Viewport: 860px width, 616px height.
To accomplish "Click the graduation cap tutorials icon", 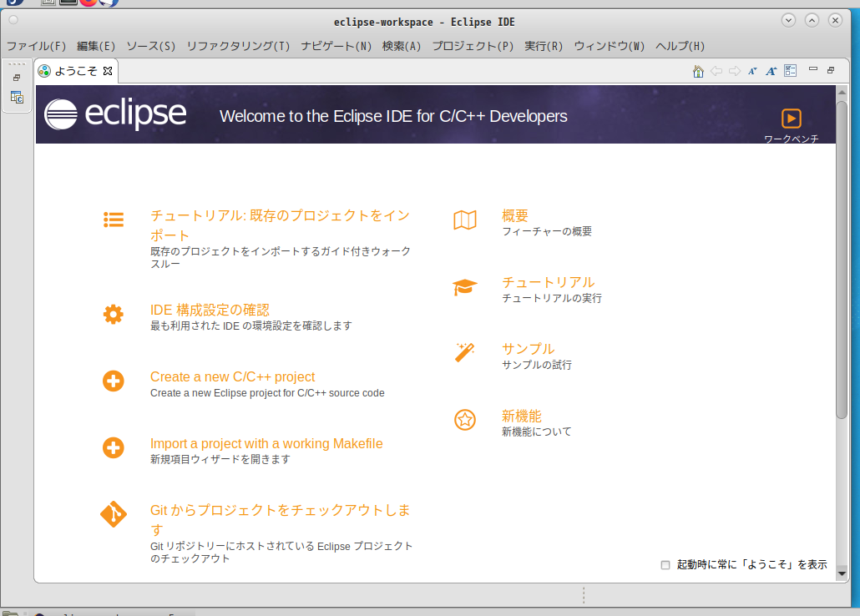I will tap(465, 287).
